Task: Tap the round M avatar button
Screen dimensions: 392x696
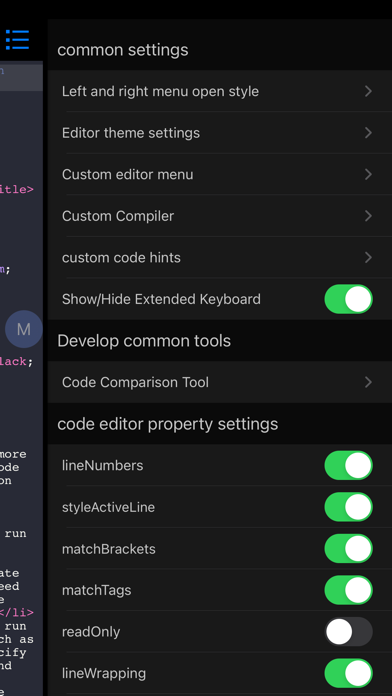Action: coord(24,329)
